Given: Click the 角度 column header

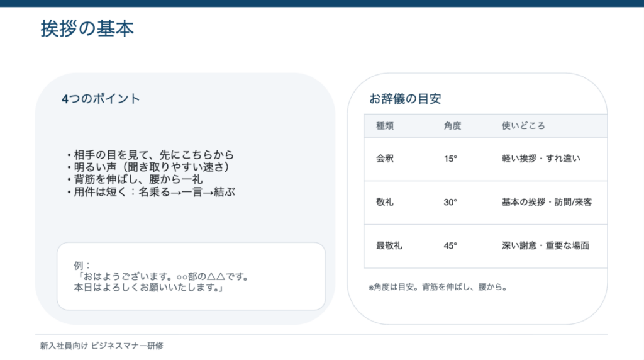Looking at the screenshot, I should pos(452,126).
